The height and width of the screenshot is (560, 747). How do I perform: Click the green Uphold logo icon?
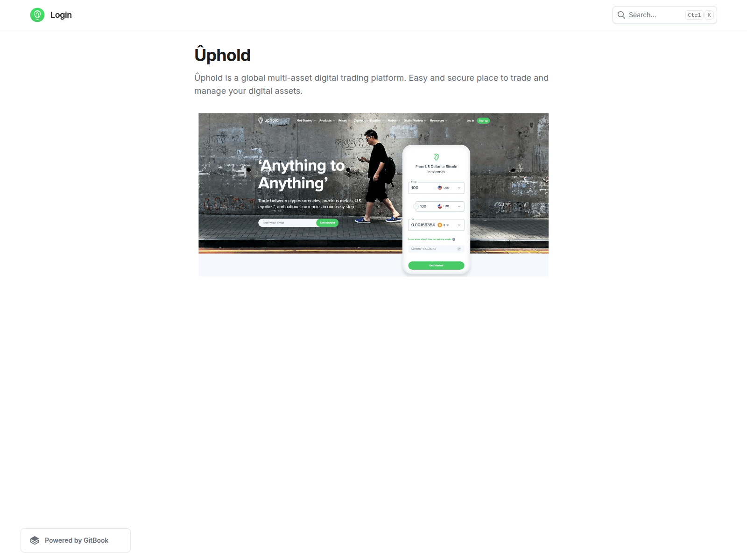click(x=37, y=15)
